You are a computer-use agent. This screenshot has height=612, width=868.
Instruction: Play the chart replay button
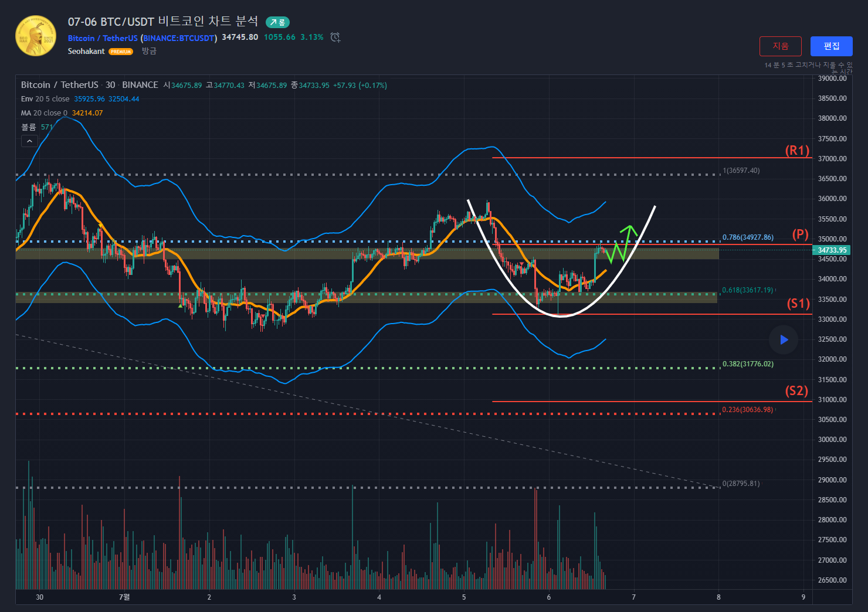click(784, 340)
